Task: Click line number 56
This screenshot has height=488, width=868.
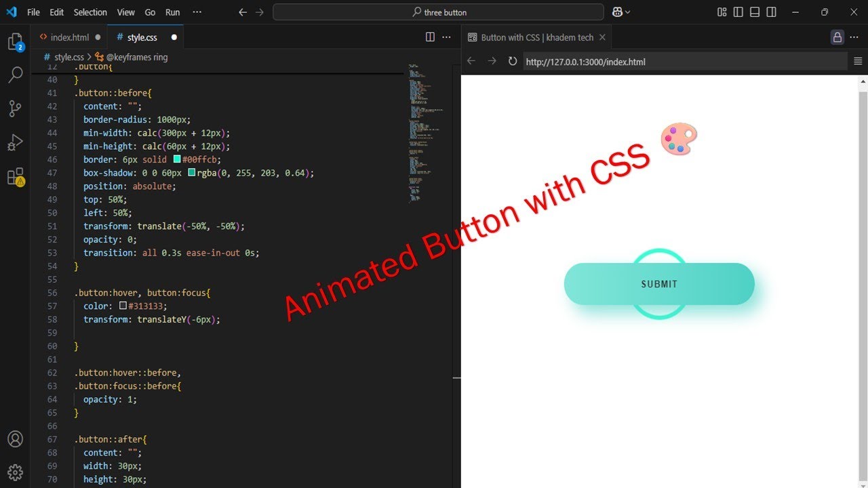Action: point(52,293)
